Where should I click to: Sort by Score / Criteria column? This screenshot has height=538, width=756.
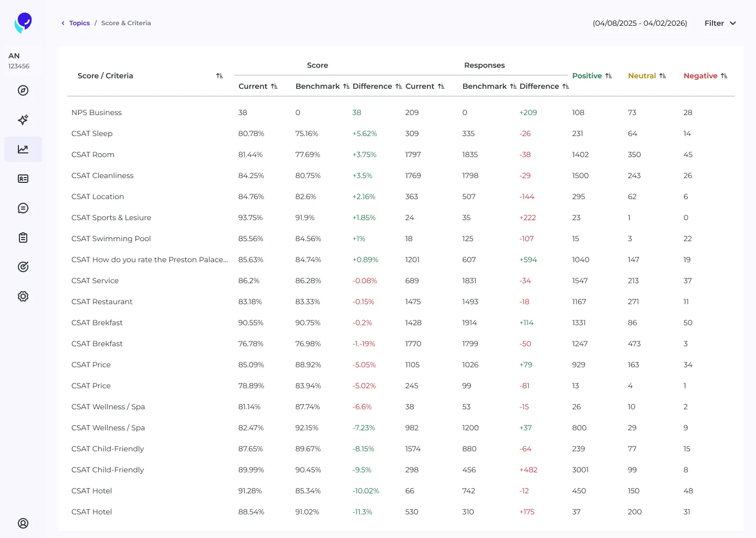tap(219, 76)
